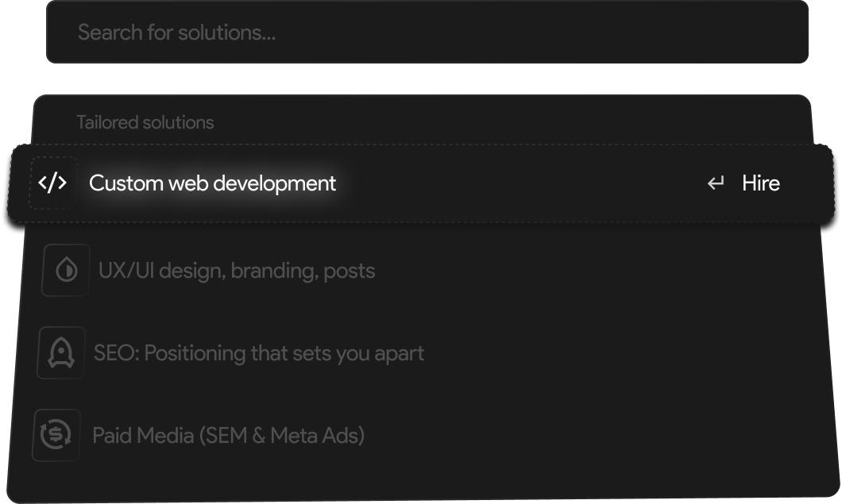Click the rocket icon next to the SEO entry
Screen dimensions: 842x504
click(60, 352)
